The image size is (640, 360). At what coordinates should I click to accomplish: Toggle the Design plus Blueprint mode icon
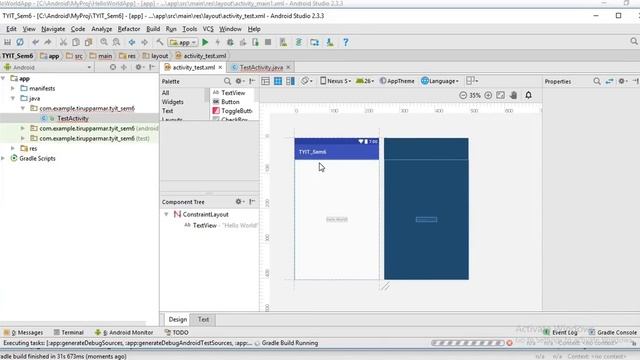tap(291, 81)
